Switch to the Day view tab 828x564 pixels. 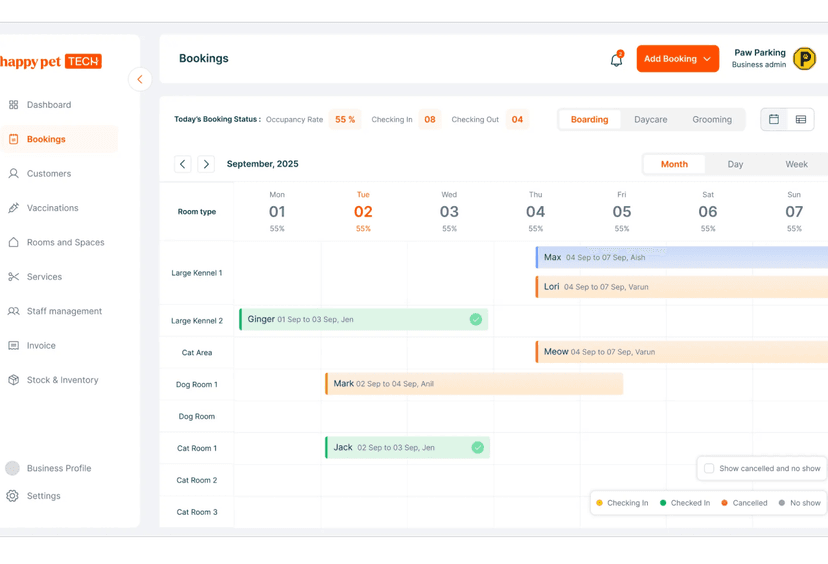tap(735, 164)
